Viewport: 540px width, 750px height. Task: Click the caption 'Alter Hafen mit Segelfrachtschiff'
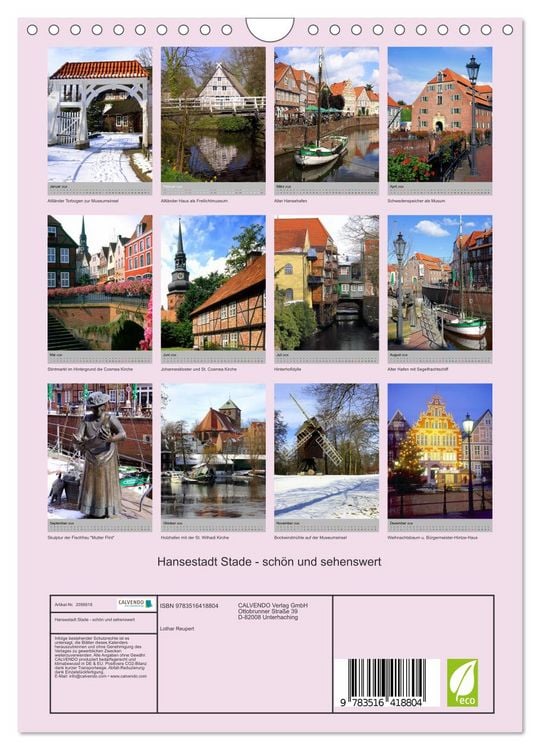[x=418, y=369]
